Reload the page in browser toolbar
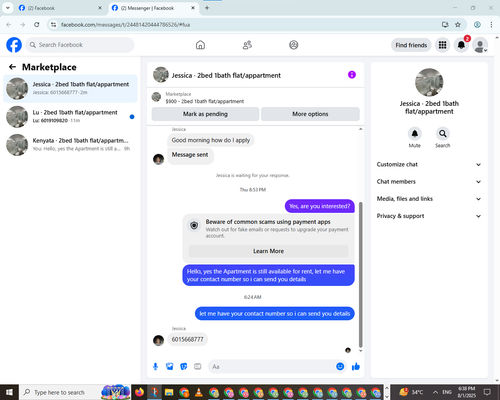This screenshot has height=400, width=500. tap(37, 25)
